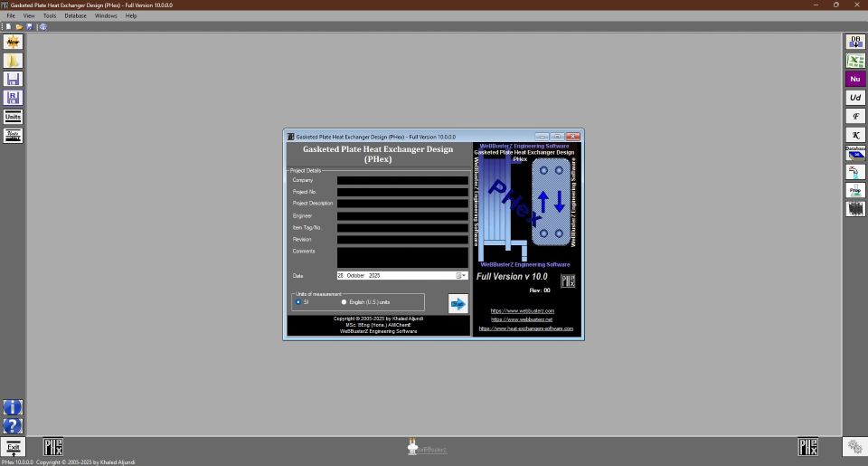Click the small save toolbar icon
Screen dimensions: 868x466
pos(29,26)
